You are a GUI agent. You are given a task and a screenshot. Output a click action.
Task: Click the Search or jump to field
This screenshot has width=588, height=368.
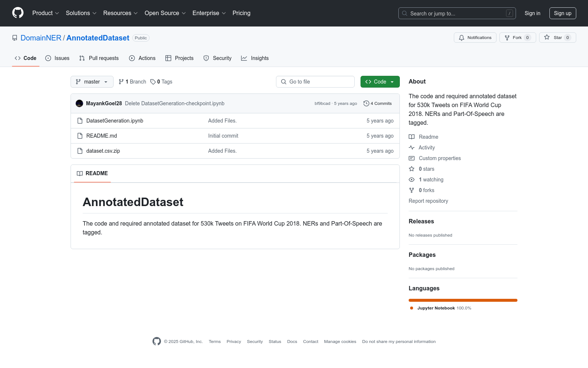click(457, 13)
